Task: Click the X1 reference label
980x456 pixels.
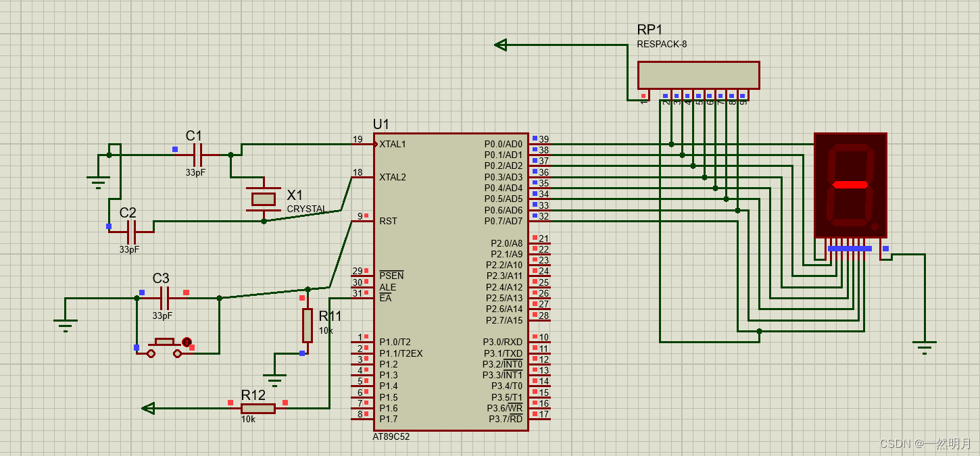Action: [295, 195]
